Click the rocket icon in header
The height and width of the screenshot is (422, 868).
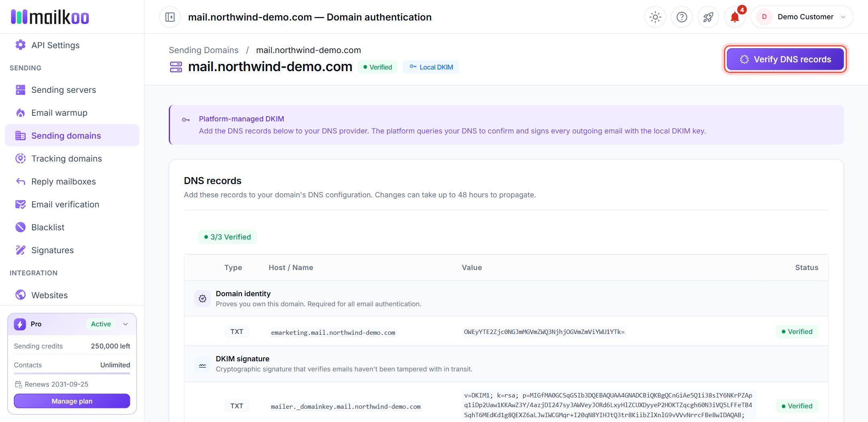tap(708, 17)
